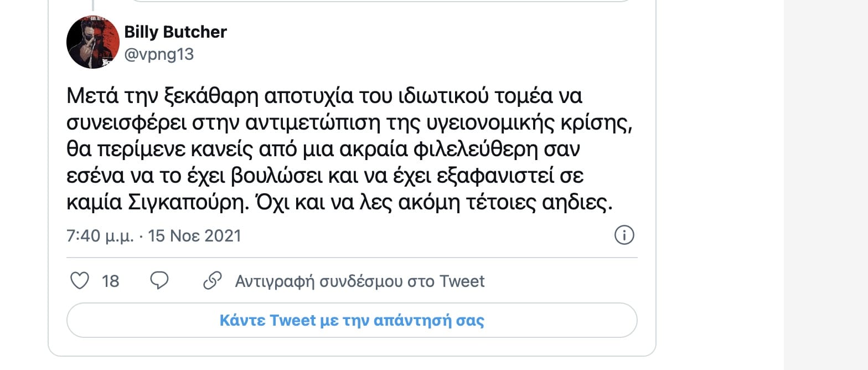Screen dimensions: 868x370
Task: View embed information through the circled-i icon
Action: pyautogui.click(x=624, y=235)
